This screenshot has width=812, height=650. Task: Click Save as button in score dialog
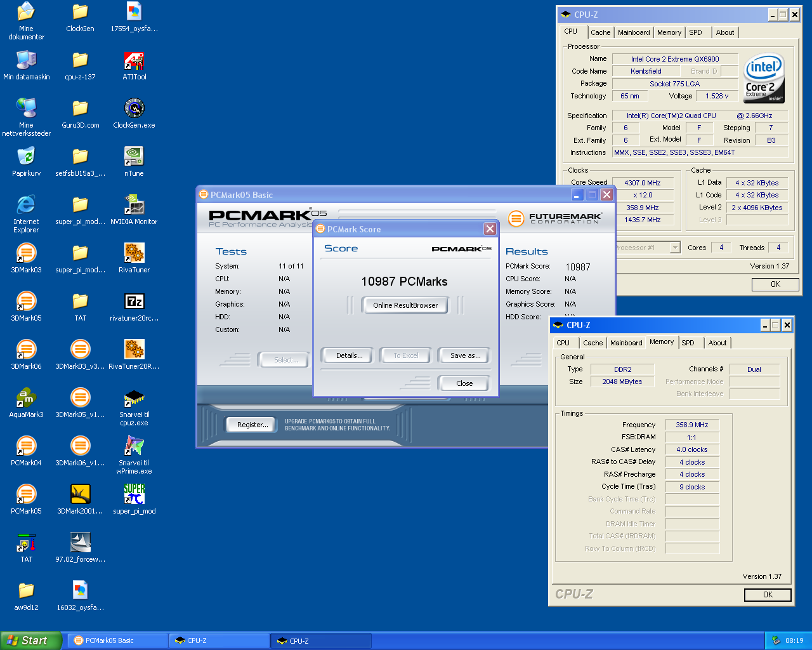465,355
